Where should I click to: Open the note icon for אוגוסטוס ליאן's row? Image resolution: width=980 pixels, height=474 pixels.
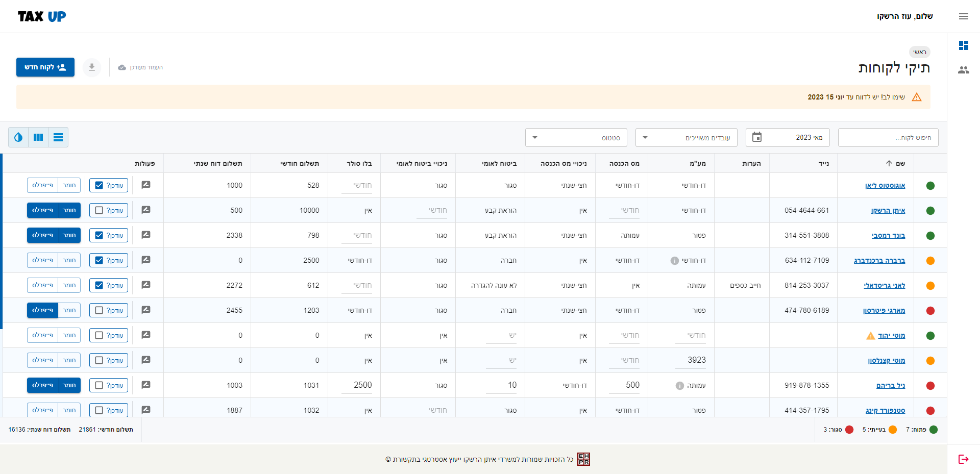tap(146, 185)
